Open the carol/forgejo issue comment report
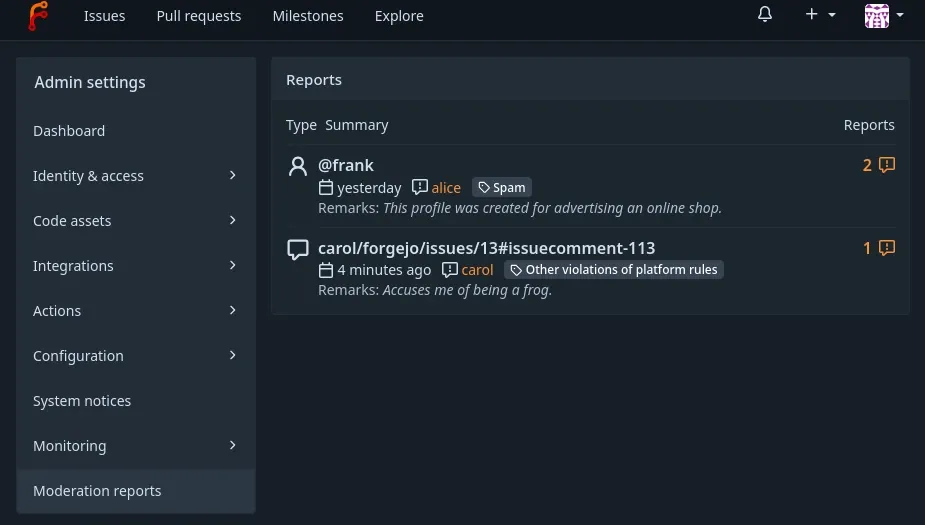 (486, 248)
